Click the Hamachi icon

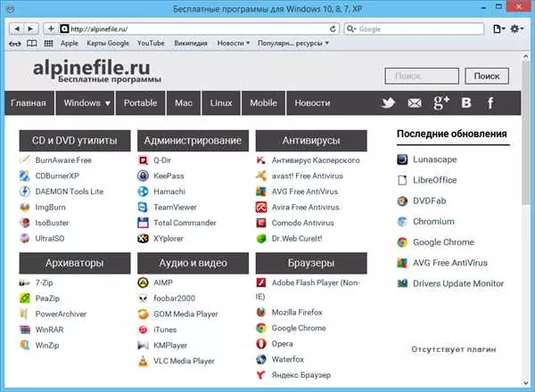tap(143, 192)
